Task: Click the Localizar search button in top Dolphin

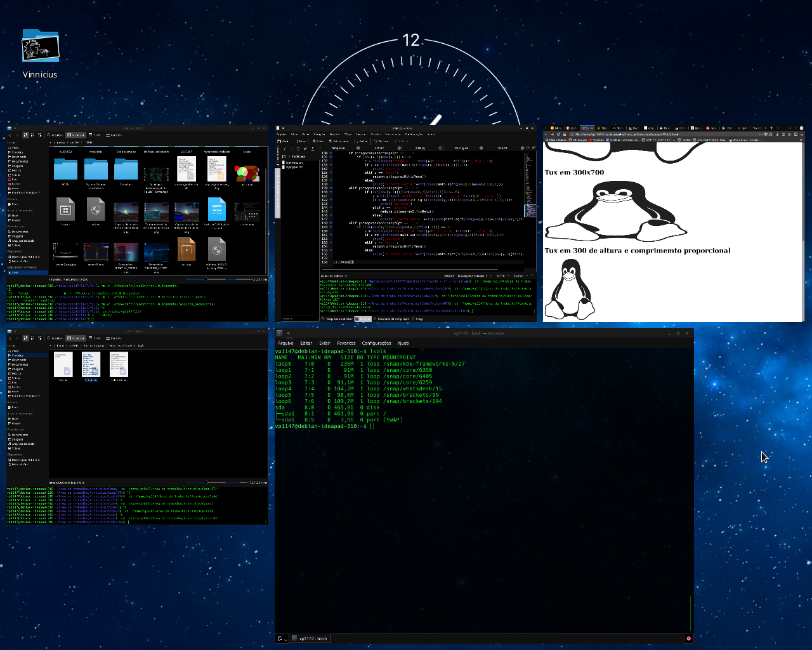Action: tap(55, 135)
